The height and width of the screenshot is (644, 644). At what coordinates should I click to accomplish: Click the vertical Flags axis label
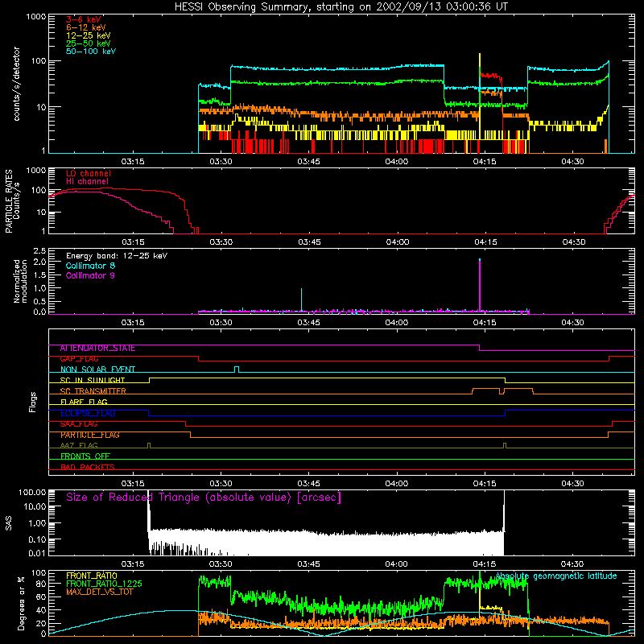coord(32,402)
